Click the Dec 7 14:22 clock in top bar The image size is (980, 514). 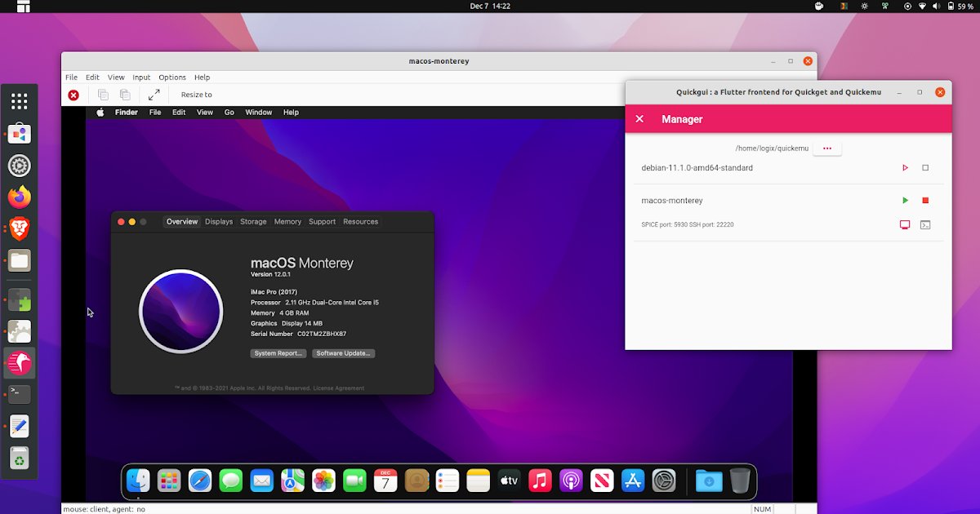pyautogui.click(x=490, y=6)
